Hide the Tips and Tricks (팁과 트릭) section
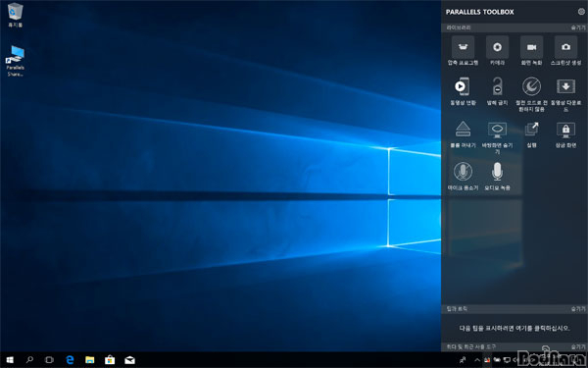This screenshot has width=588, height=368. click(x=578, y=309)
